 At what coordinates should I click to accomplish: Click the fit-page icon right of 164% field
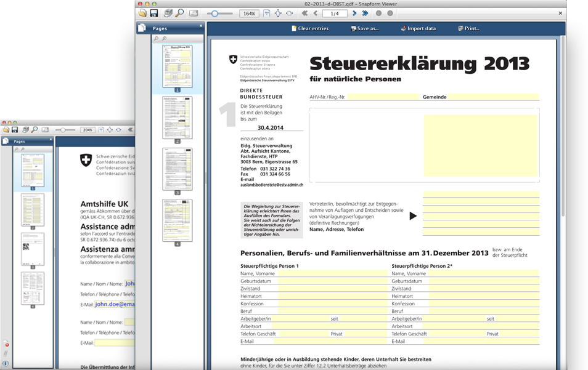tap(267, 13)
